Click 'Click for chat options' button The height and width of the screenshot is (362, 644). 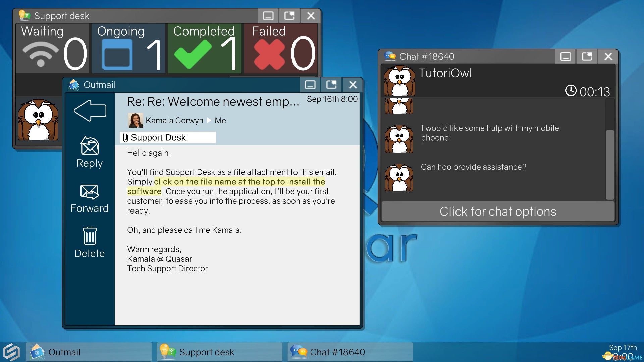pos(498,211)
